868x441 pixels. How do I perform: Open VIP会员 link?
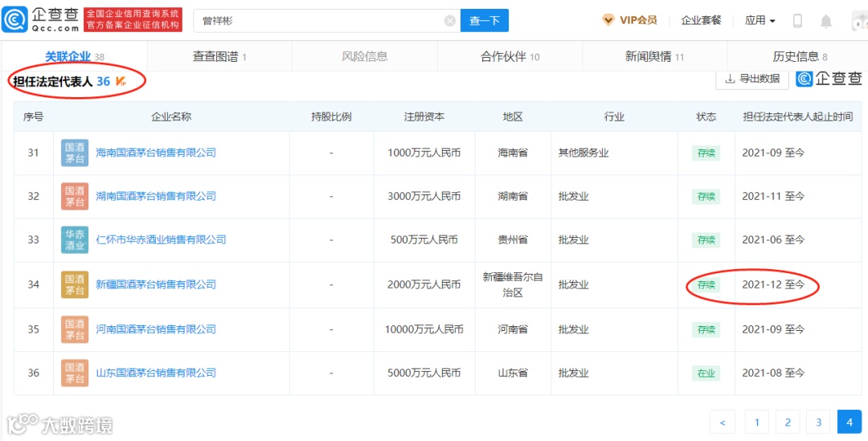click(x=638, y=20)
